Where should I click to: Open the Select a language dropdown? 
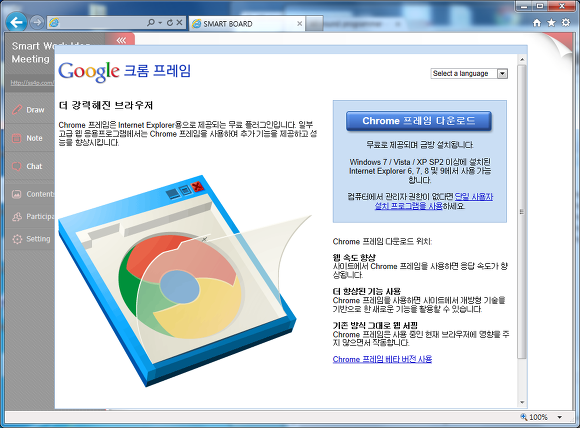[x=469, y=74]
